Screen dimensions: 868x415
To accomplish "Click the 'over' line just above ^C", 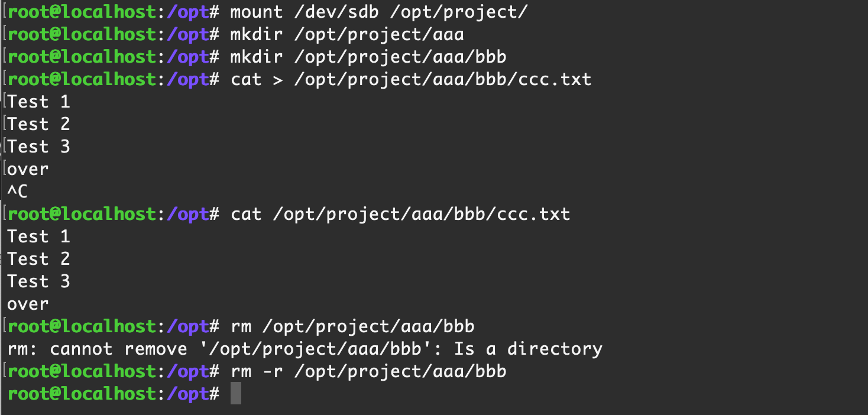I will pos(28,169).
